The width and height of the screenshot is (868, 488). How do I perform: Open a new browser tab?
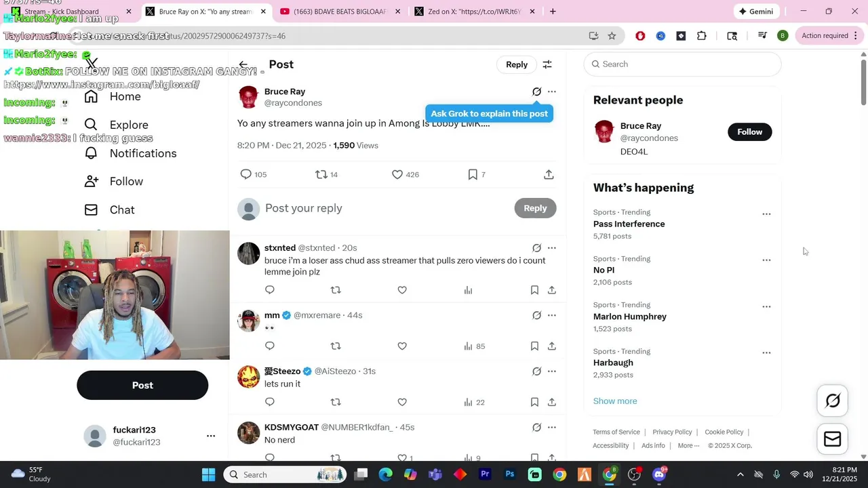pyautogui.click(x=553, y=12)
